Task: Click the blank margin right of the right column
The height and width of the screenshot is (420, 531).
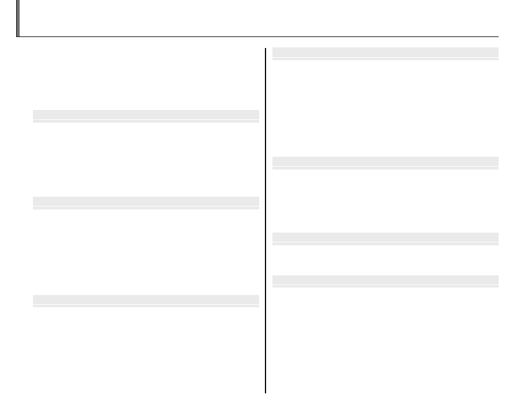Action: click(x=514, y=220)
